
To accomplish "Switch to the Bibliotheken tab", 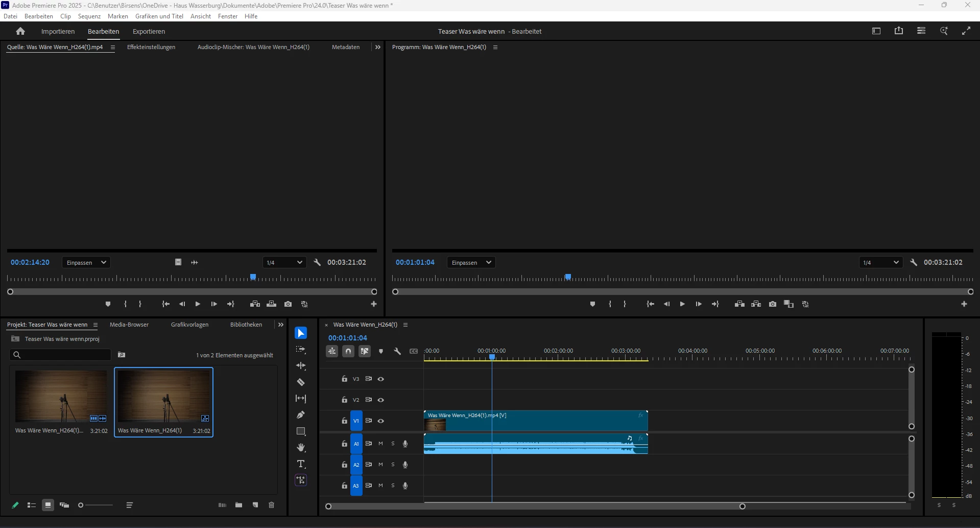I will pos(246,325).
